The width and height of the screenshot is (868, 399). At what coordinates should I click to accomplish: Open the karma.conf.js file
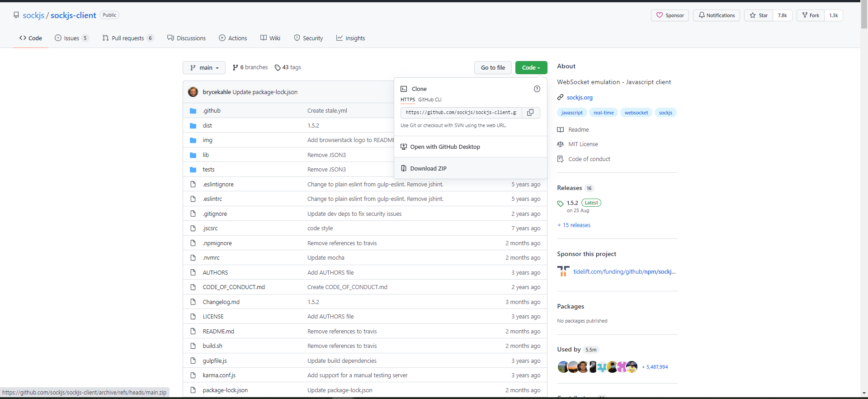[x=219, y=375]
